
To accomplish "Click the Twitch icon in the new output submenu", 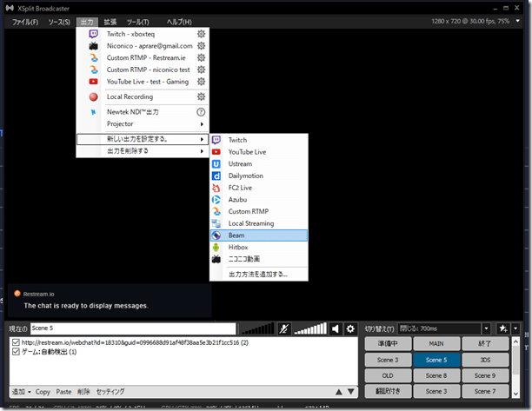I will pos(216,140).
